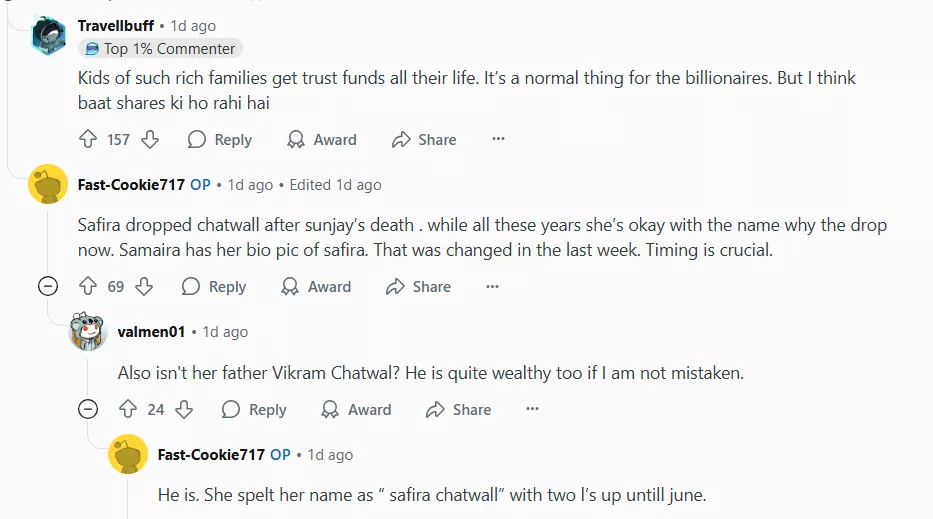Click the Top 1% Commenter badge
The height and width of the screenshot is (519, 933).
click(160, 49)
